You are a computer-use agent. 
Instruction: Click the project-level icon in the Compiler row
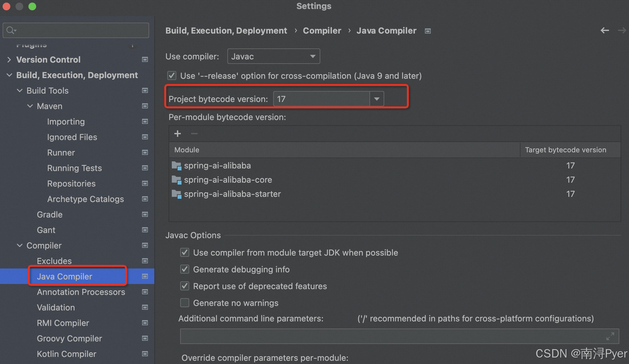click(145, 245)
